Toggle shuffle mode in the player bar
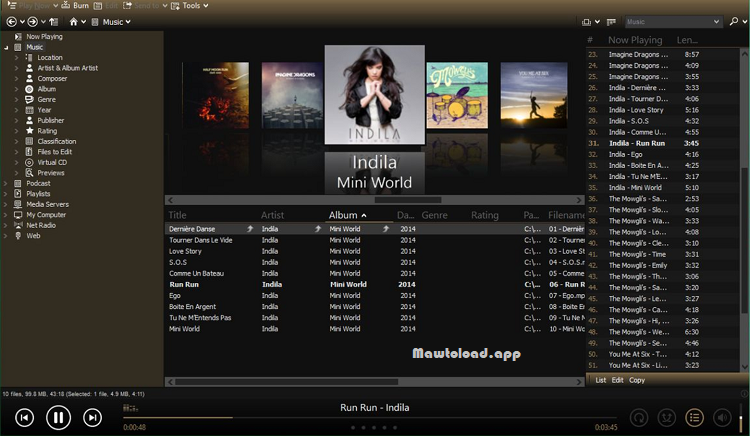This screenshot has width=750, height=436. [666, 418]
